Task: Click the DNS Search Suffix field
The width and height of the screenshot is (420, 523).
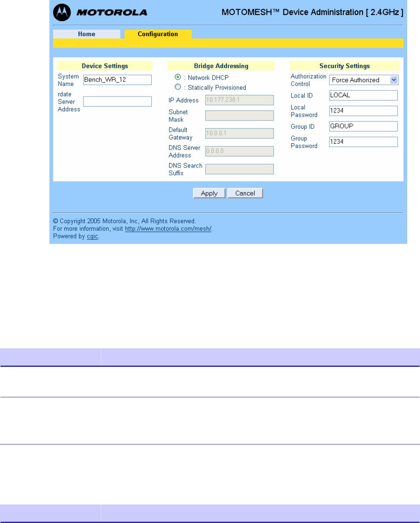Action: point(240,169)
